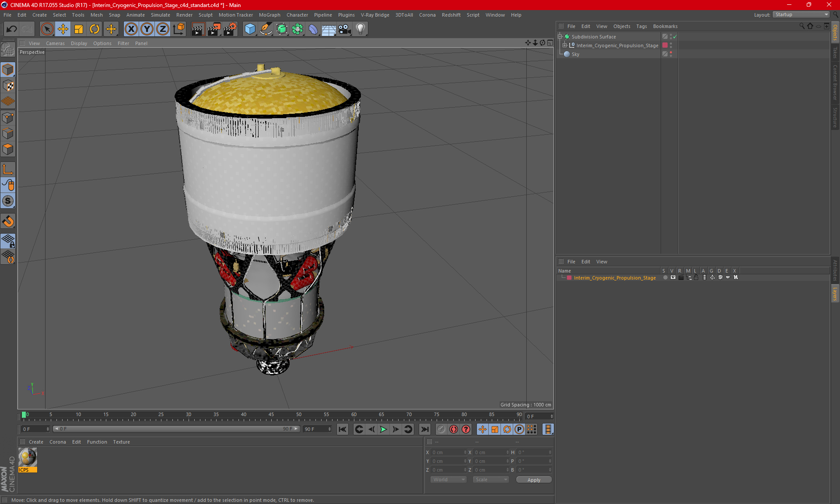Expand the Interim_Cryogenic_Propulsion_Stage object tree
The image size is (840, 504).
(x=565, y=45)
